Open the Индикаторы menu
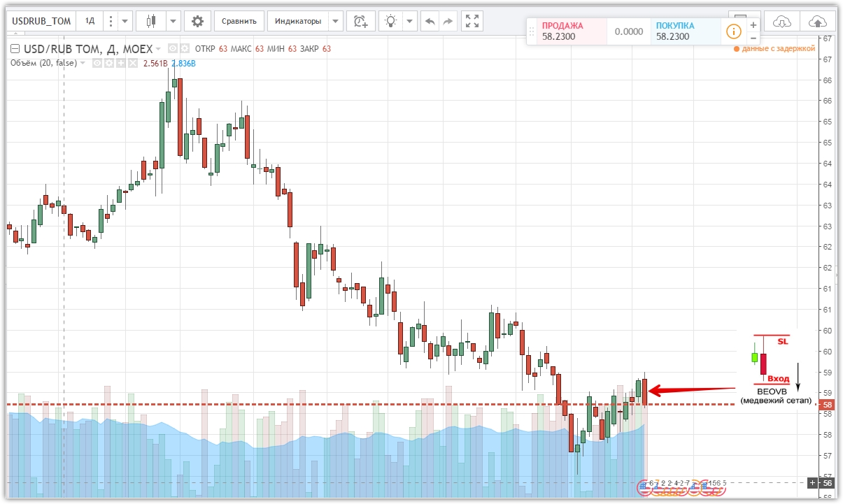The height and width of the screenshot is (504, 843). (298, 21)
